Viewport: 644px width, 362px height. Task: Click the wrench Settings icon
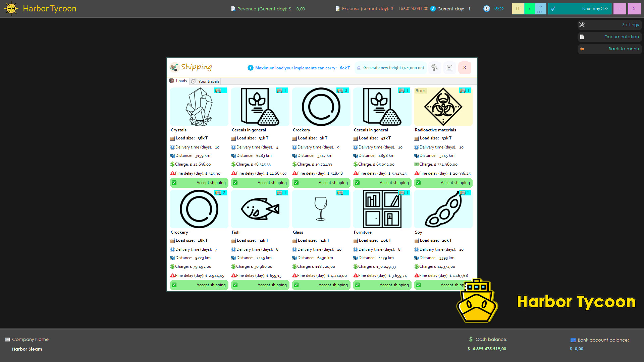point(582,24)
